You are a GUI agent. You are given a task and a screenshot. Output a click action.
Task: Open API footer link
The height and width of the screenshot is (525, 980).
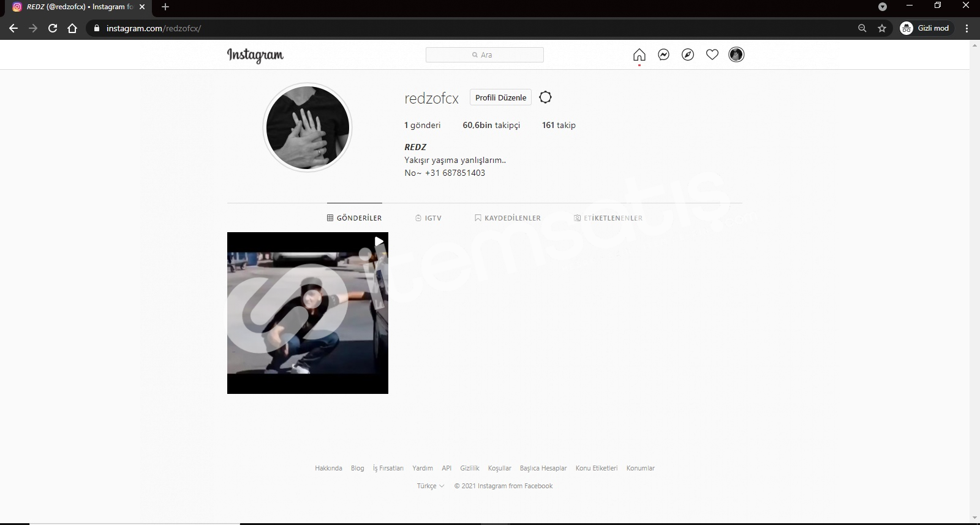[x=447, y=468]
